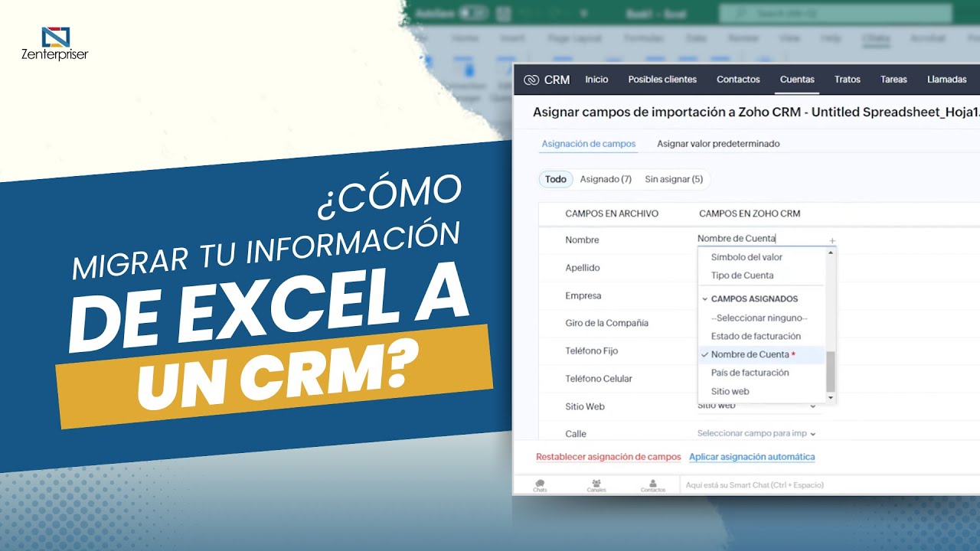Click the Teléfono Fijo row label
The height and width of the screenshot is (551, 980).
pos(591,350)
